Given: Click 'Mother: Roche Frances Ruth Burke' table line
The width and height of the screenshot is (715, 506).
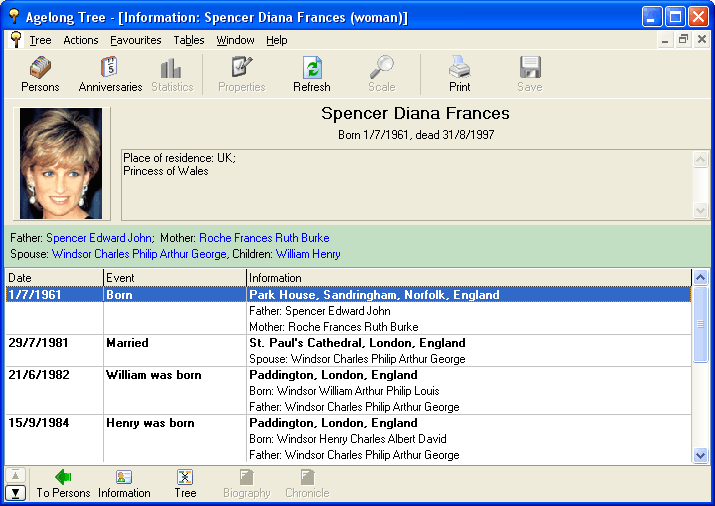Looking at the screenshot, I should 334,327.
